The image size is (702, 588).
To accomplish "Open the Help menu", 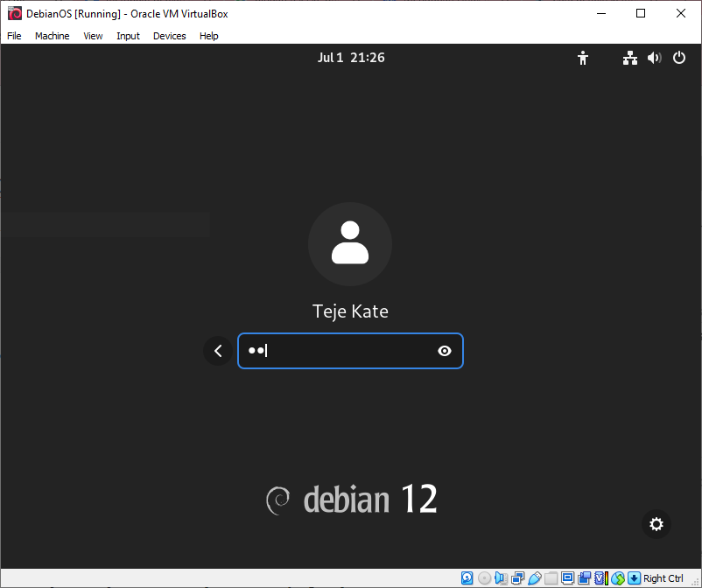I will point(208,36).
